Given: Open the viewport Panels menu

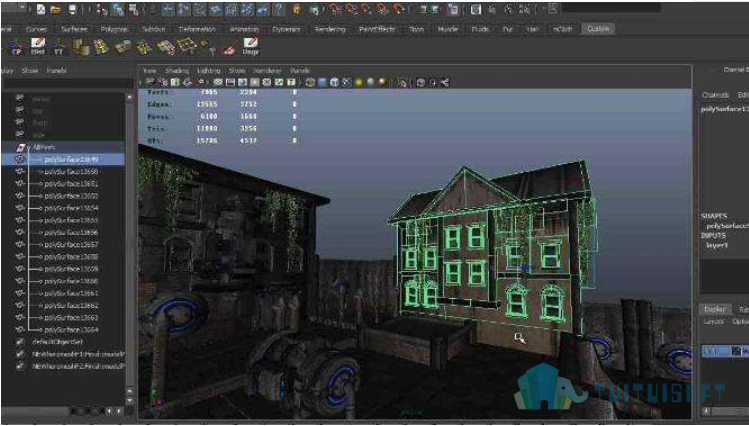Looking at the screenshot, I should click(x=300, y=71).
